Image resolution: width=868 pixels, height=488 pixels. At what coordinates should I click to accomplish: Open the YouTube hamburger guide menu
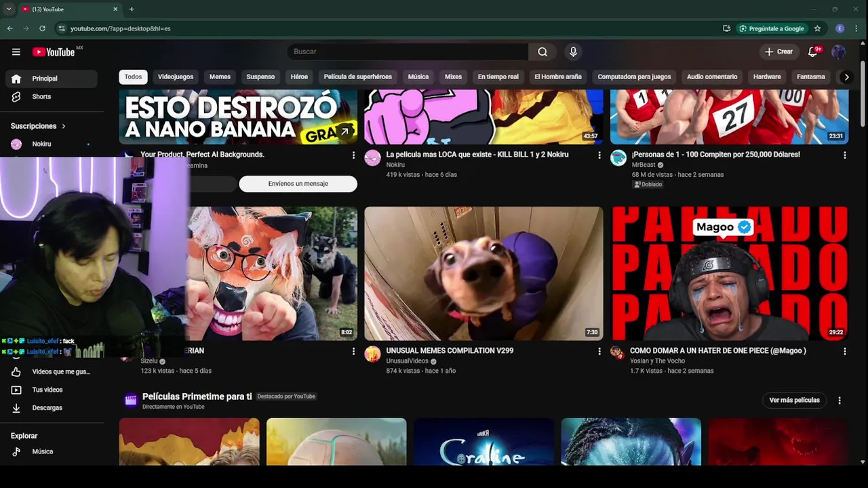16,52
